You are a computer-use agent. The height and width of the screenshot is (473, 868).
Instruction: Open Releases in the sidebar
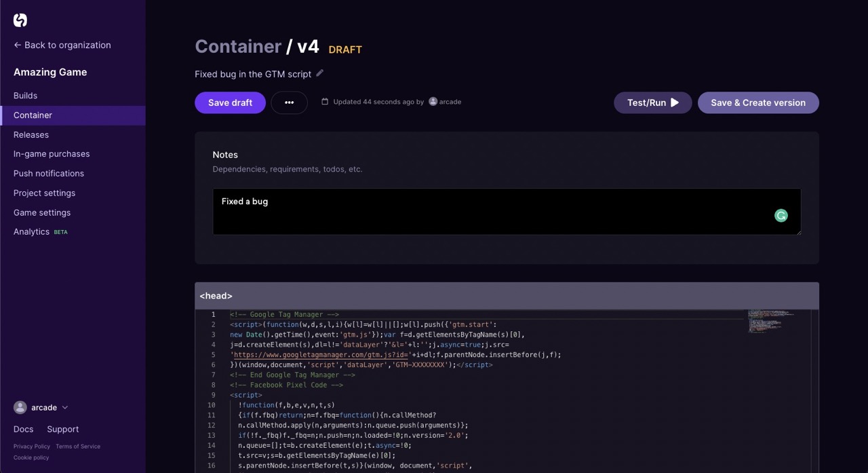pos(31,134)
